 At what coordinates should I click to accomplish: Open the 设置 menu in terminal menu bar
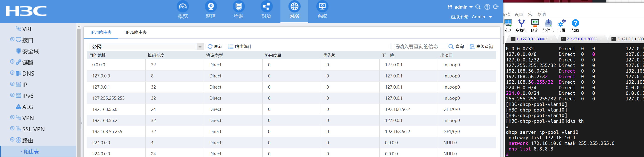pos(519,14)
